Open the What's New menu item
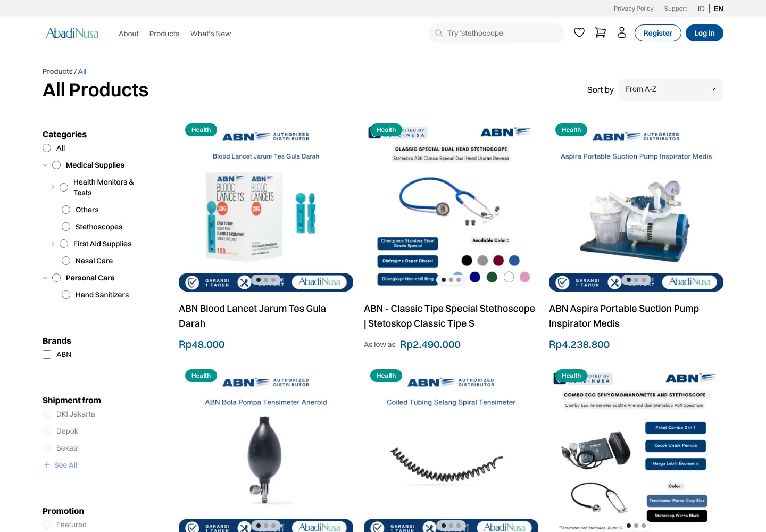The image size is (766, 532). 211,34
